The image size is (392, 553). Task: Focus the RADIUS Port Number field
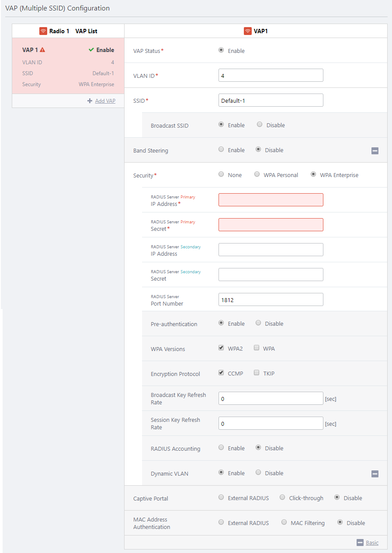(271, 299)
